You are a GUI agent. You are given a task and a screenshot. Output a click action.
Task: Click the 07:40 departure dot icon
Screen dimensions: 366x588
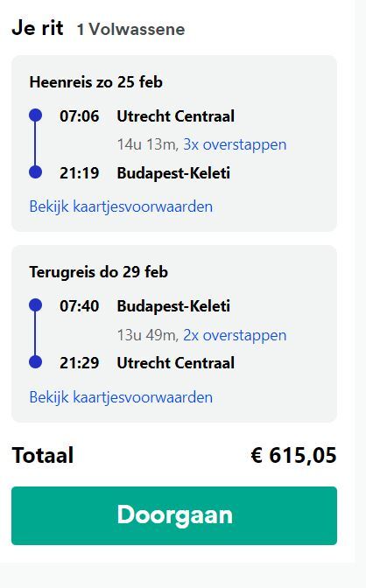click(x=35, y=305)
